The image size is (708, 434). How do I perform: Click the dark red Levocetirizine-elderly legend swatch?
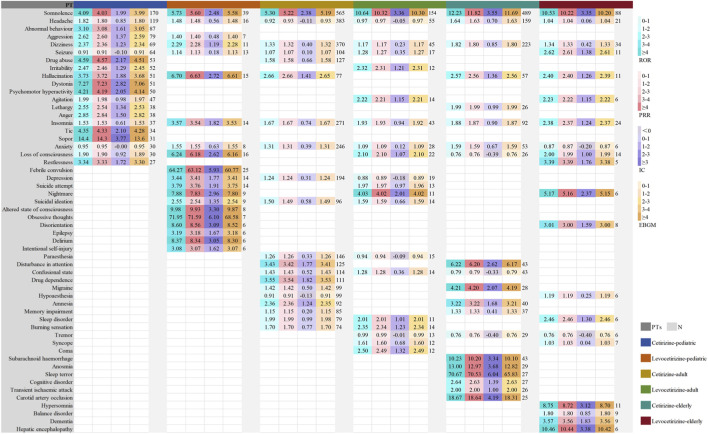pos(645,421)
